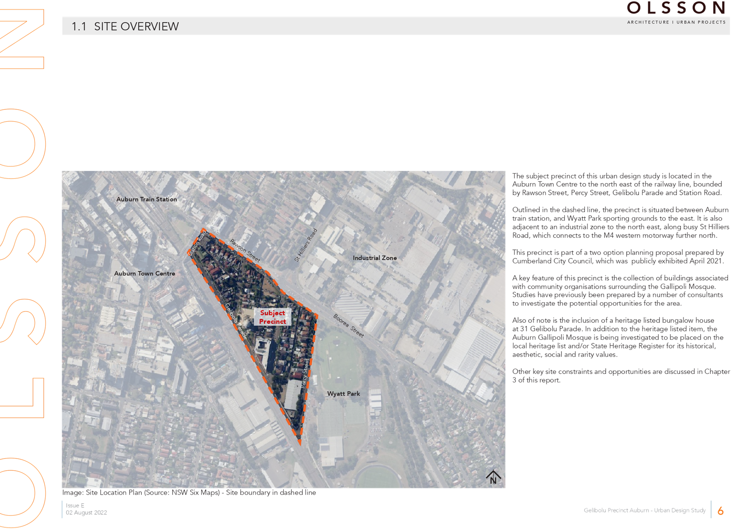Screen dimensions: 756x532
Task: Click the St Hilliers Road label
Action: click(x=306, y=245)
